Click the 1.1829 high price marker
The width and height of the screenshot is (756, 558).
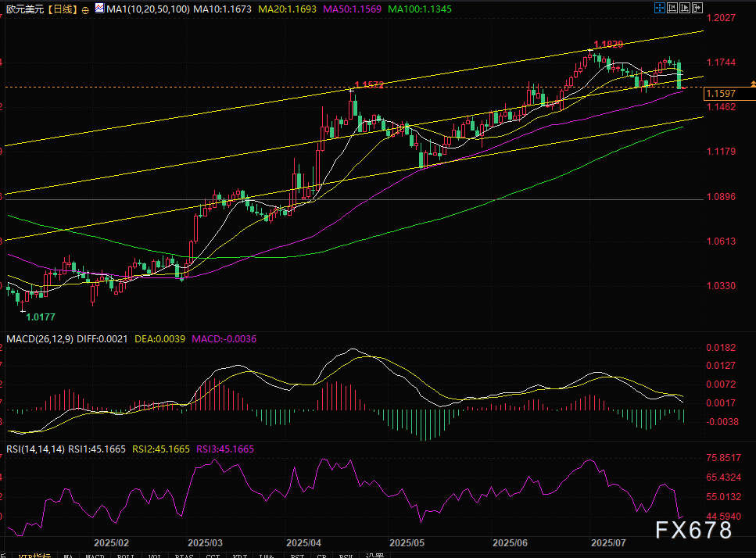tap(608, 45)
